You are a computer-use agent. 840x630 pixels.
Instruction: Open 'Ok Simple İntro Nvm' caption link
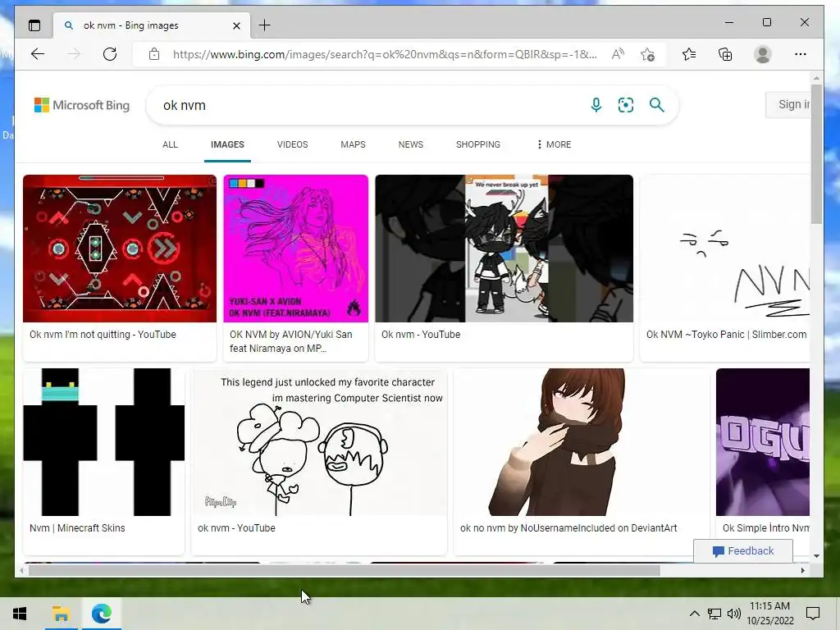click(766, 527)
